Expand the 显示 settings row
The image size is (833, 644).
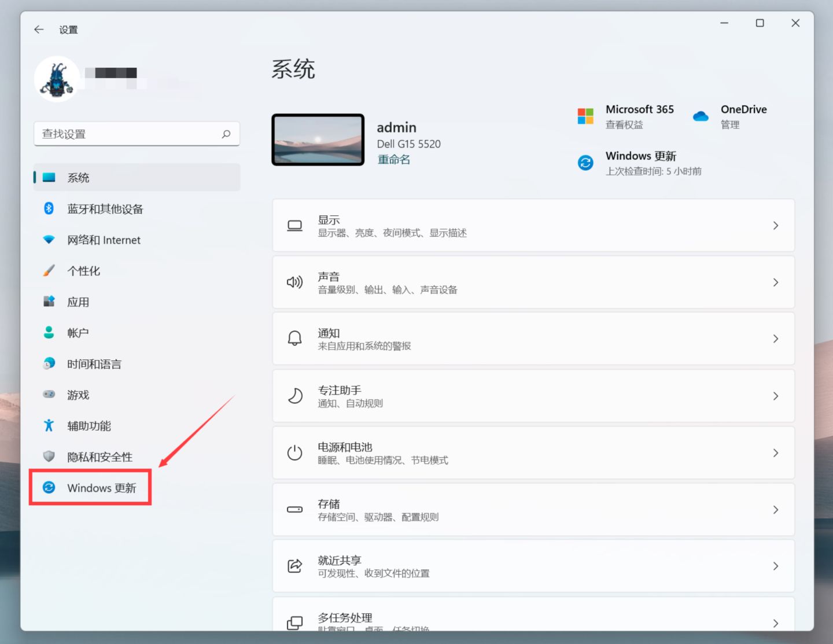click(532, 226)
